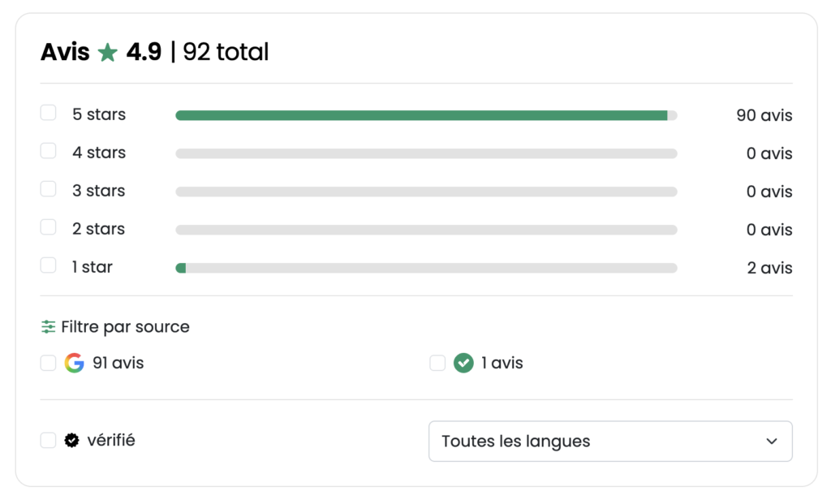Click the 1 star progress bar
Viewport: 831px width, 504px height.
427,268
